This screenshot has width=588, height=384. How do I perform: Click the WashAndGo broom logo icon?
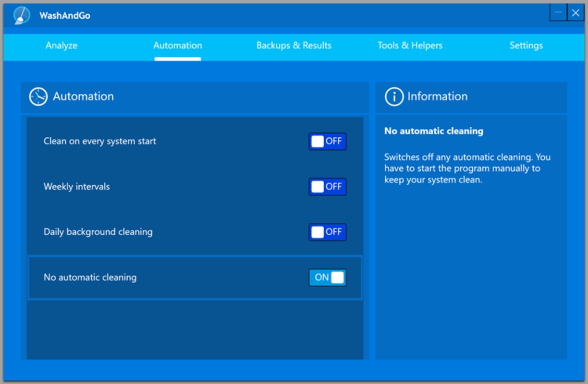click(x=22, y=15)
